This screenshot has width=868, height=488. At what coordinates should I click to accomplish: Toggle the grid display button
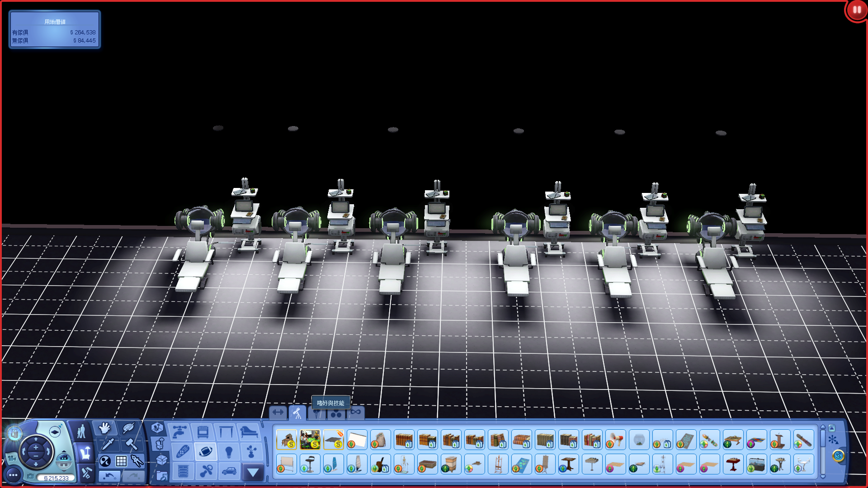point(121,461)
